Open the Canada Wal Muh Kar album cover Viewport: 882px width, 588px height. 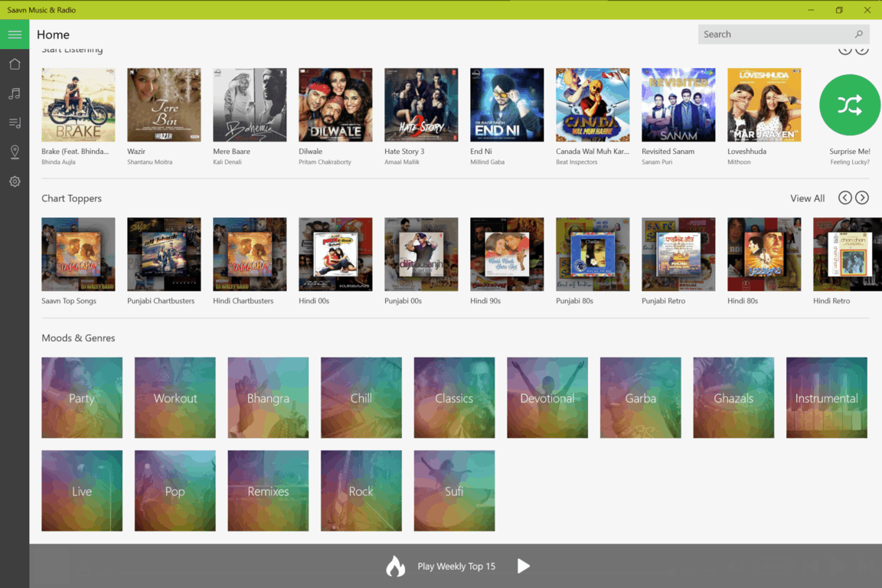593,105
